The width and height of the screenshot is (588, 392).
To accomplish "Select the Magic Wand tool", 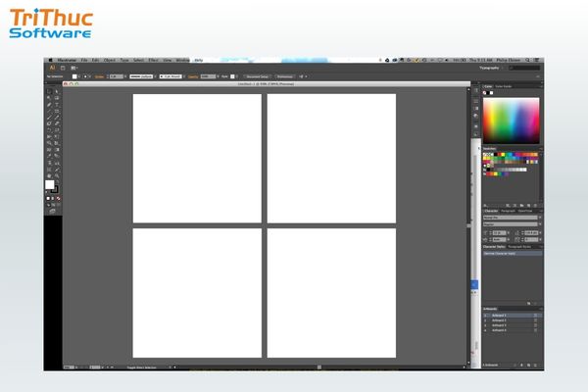I will [x=49, y=98].
